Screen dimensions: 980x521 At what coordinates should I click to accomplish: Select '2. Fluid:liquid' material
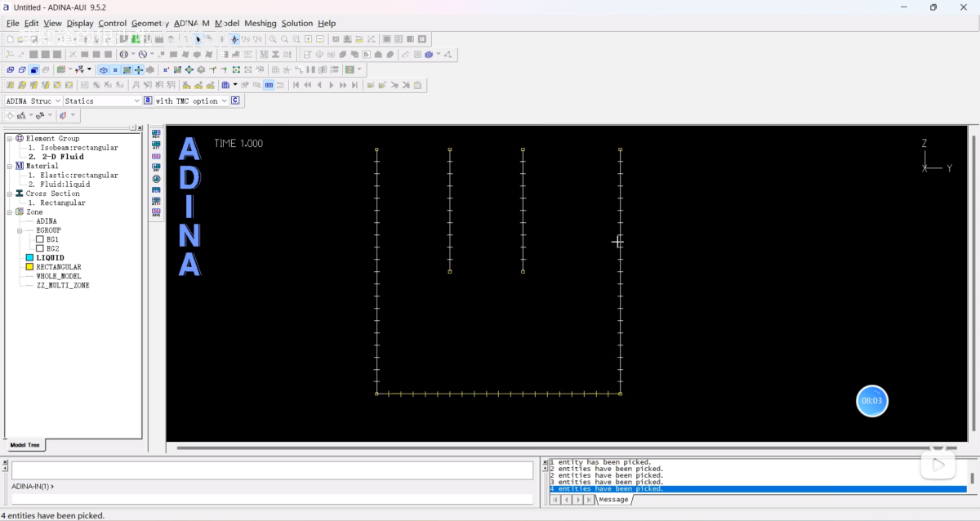(59, 185)
